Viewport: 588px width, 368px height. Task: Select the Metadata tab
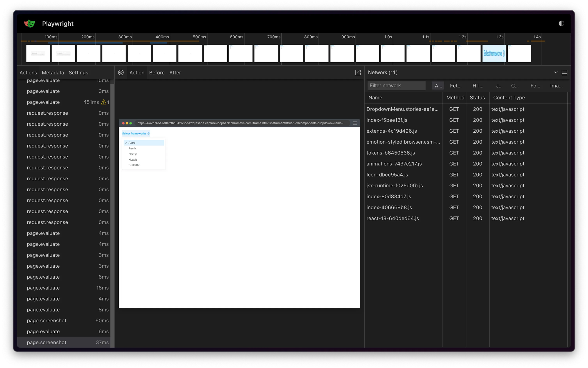(53, 72)
